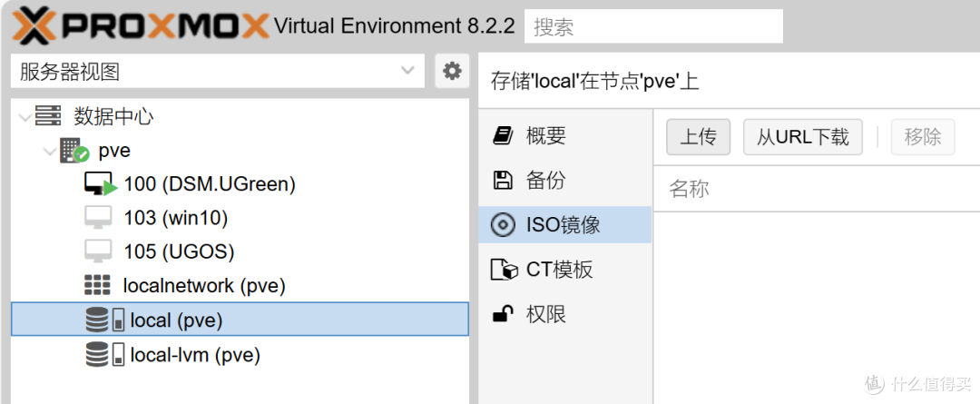Click the running VM icon for 100
The width and height of the screenshot is (980, 404).
(101, 184)
